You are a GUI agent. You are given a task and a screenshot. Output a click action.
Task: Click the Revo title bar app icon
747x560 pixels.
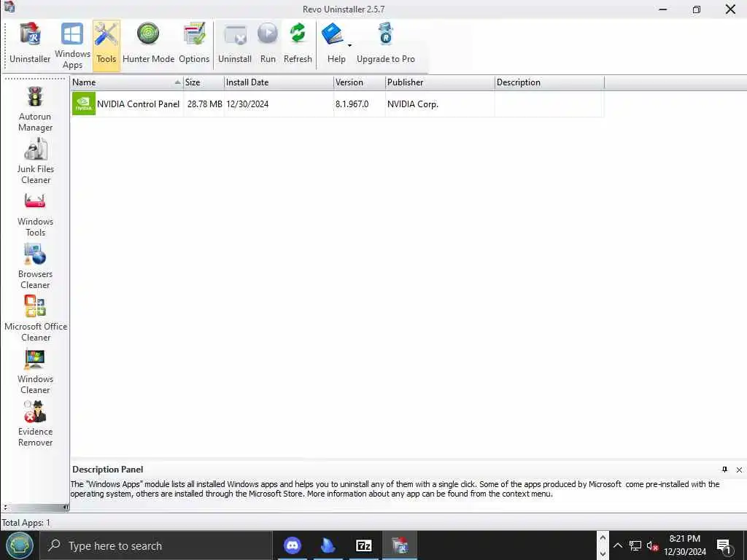9,7
